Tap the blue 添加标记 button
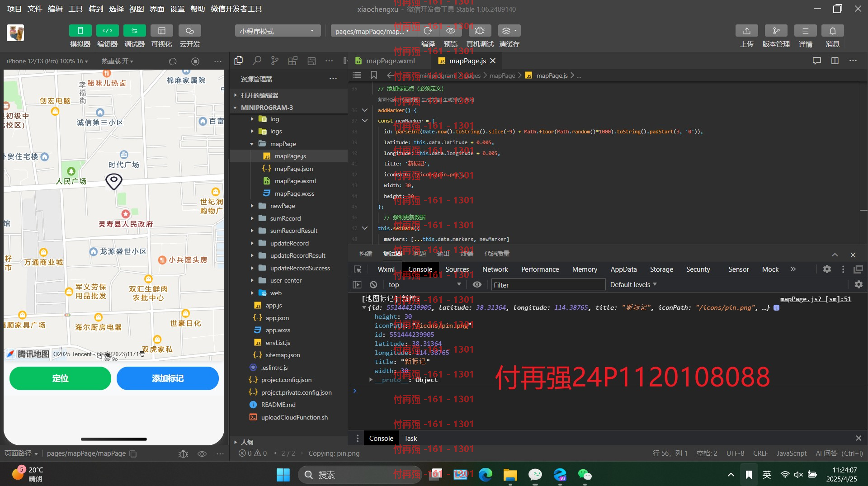Viewport: 868px width, 486px height. click(168, 378)
